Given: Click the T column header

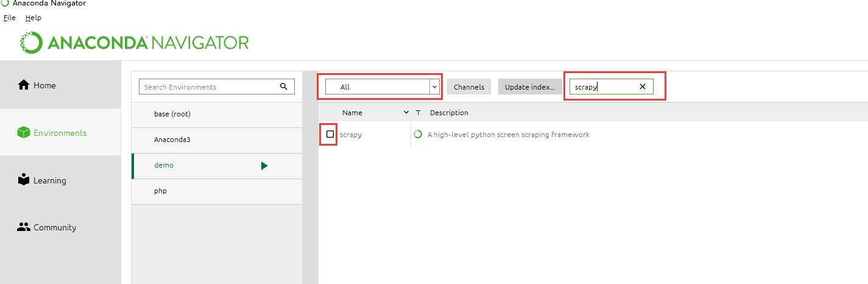Looking at the screenshot, I should coord(418,113).
